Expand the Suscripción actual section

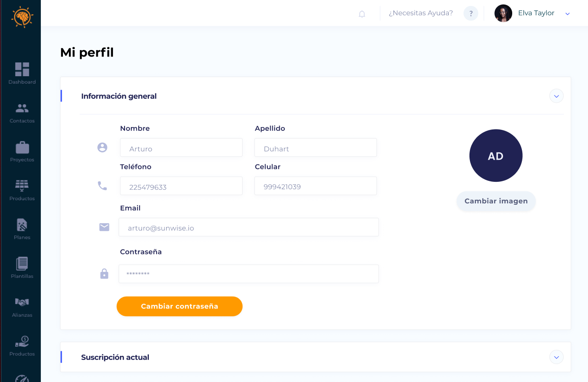point(556,357)
